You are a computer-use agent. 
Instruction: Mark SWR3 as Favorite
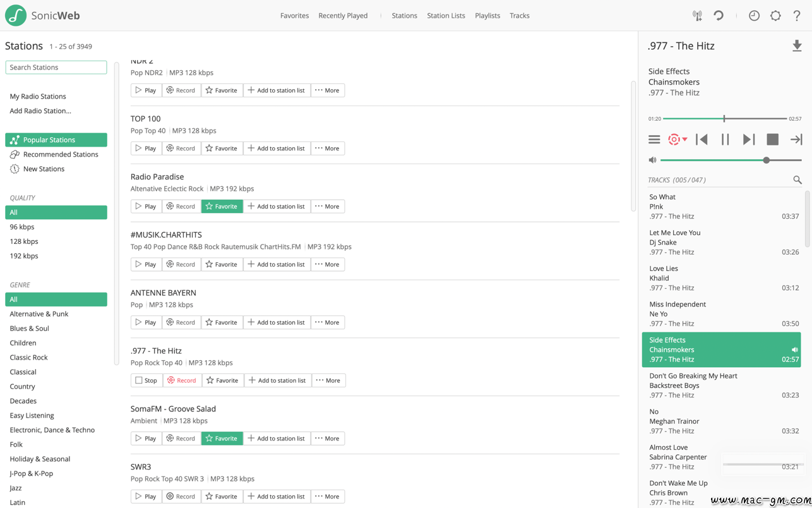[222, 497]
